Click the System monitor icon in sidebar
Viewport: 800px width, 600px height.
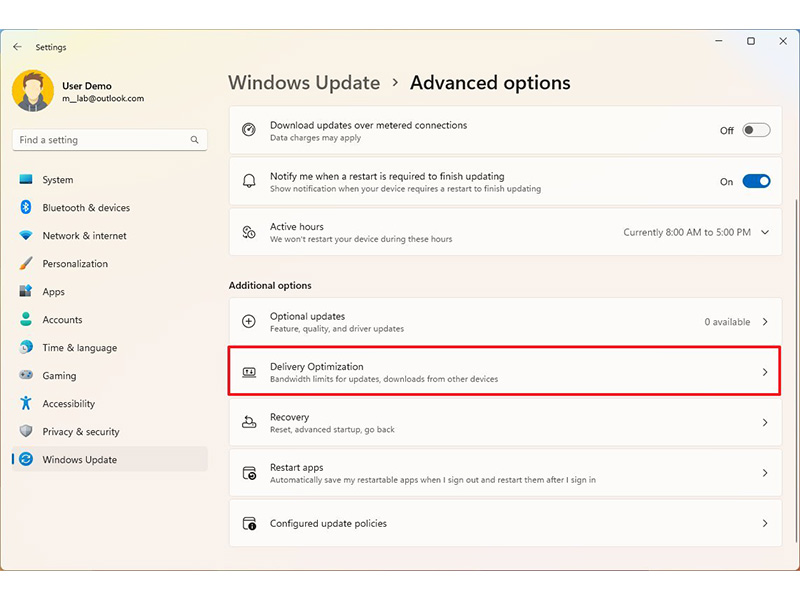26,179
